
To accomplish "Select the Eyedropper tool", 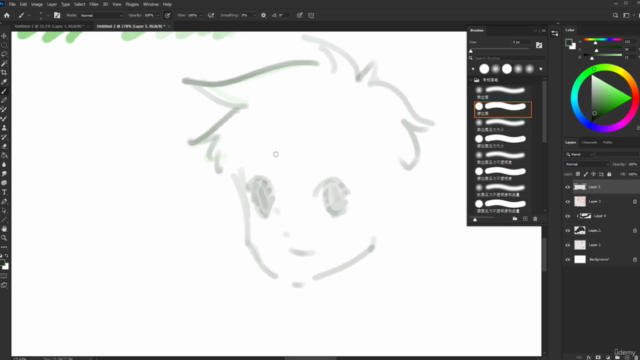I will (4, 82).
